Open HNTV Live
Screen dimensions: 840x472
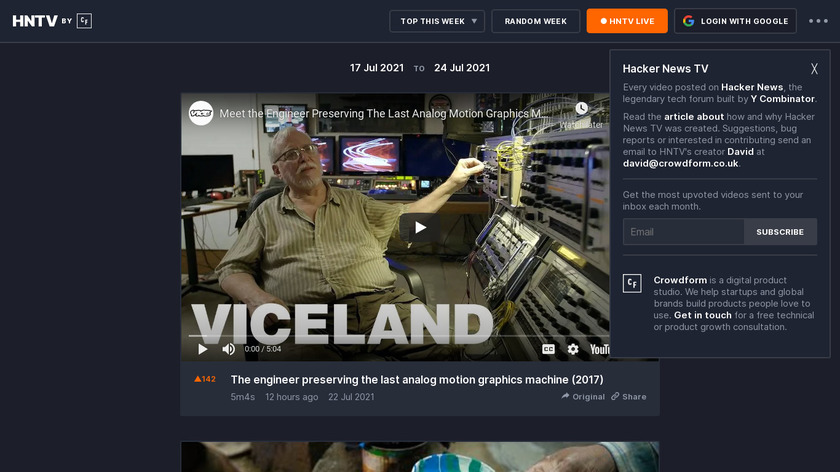click(x=627, y=21)
